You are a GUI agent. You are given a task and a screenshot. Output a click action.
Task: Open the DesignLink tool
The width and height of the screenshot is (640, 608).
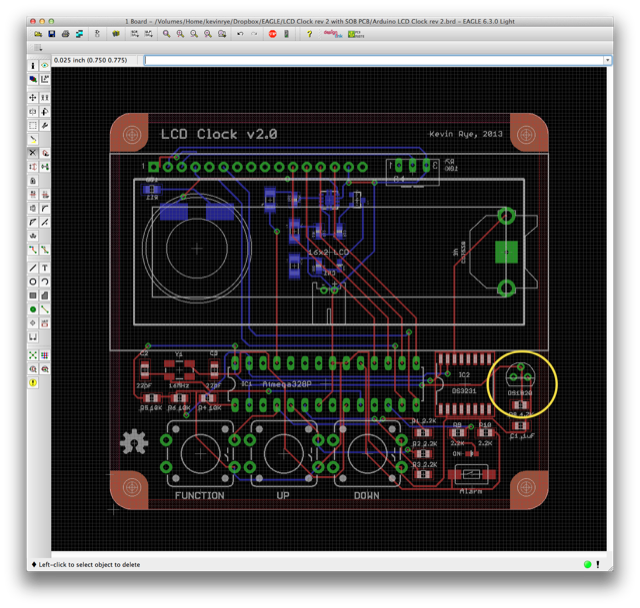333,34
